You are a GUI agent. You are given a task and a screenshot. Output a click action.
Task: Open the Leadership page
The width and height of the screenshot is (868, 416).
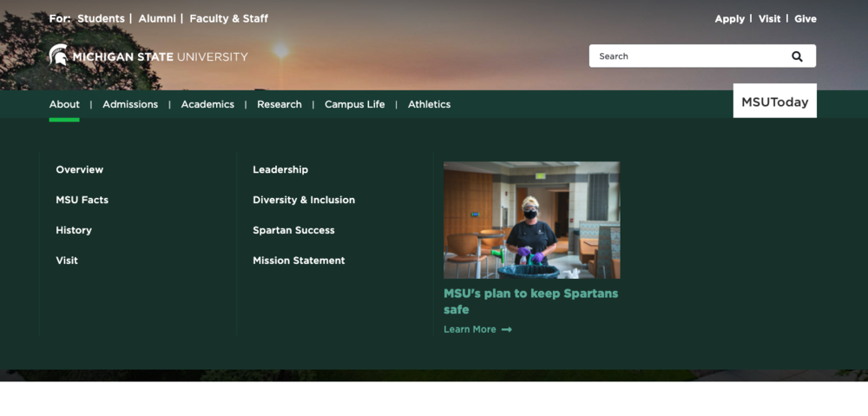pyautogui.click(x=280, y=169)
